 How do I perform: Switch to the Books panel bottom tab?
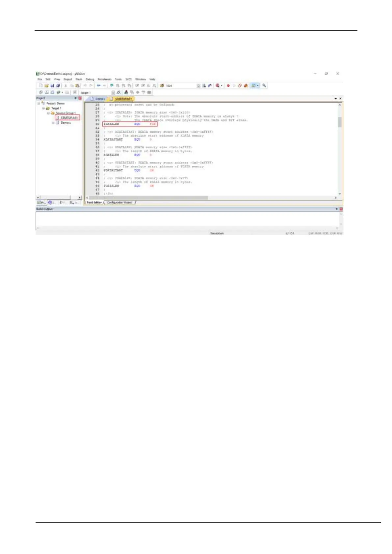click(x=52, y=203)
